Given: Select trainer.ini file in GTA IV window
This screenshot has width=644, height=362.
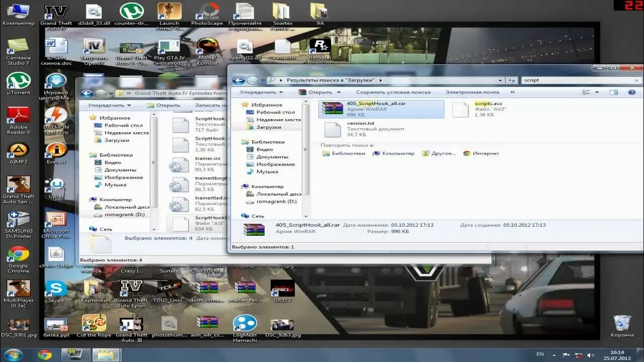Looking at the screenshot, I should click(x=198, y=164).
